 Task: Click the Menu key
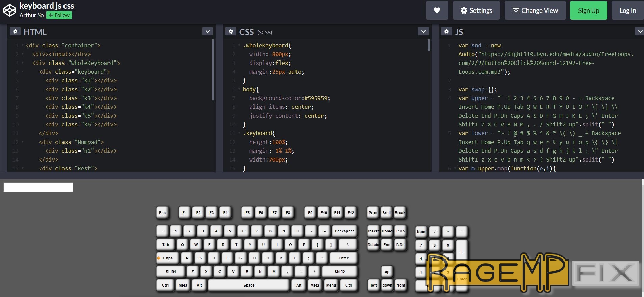coord(331,285)
